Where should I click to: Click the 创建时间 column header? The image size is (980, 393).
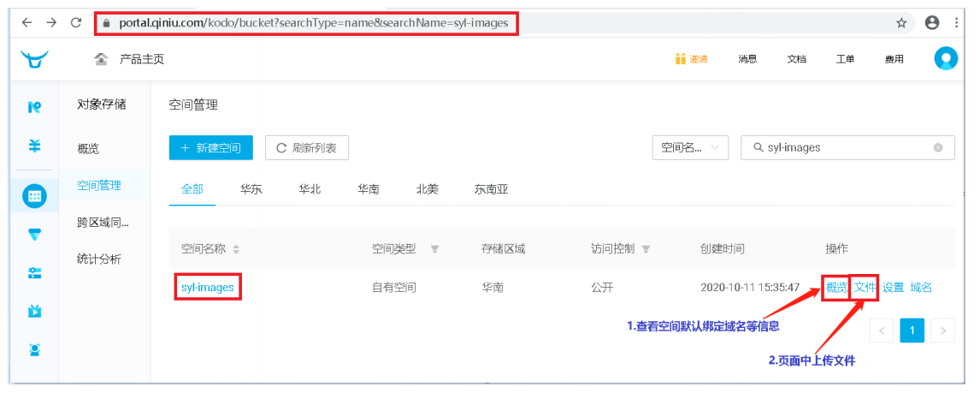pyautogui.click(x=723, y=249)
